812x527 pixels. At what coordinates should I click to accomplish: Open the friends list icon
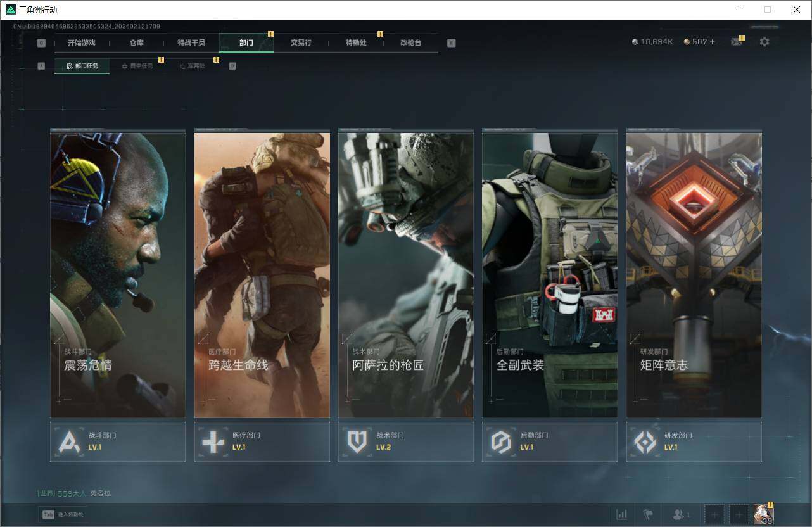(680, 514)
